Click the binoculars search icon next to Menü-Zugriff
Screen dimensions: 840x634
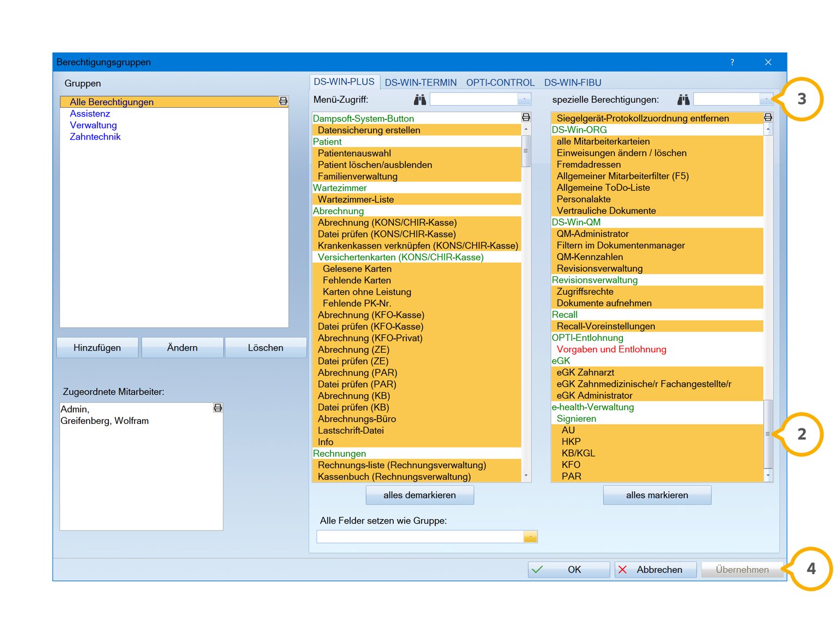point(419,100)
